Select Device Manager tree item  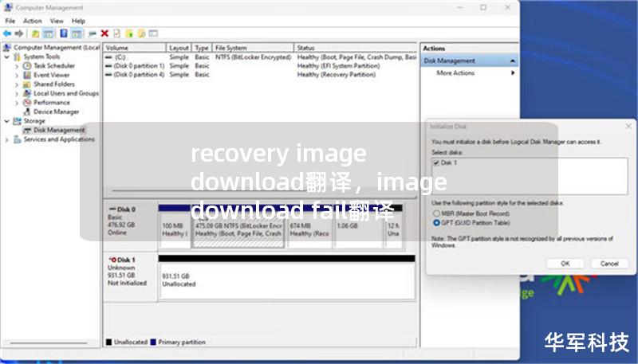tap(56, 112)
